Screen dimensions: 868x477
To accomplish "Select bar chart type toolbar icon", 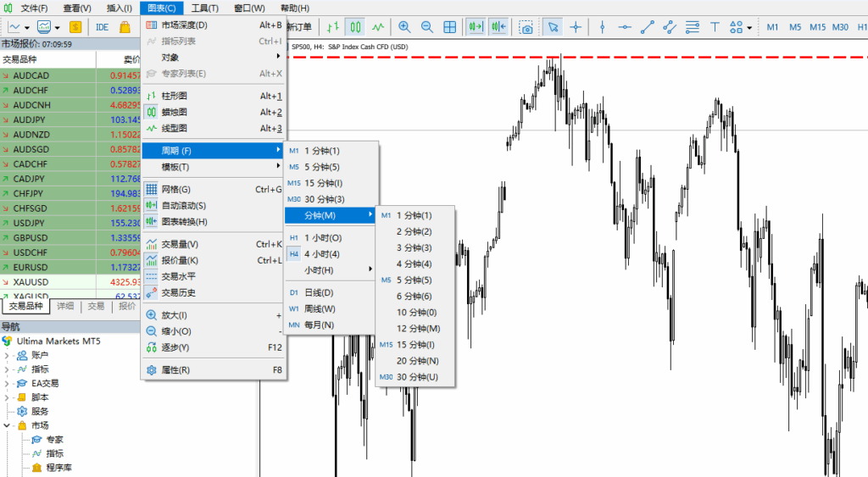I will click(332, 26).
